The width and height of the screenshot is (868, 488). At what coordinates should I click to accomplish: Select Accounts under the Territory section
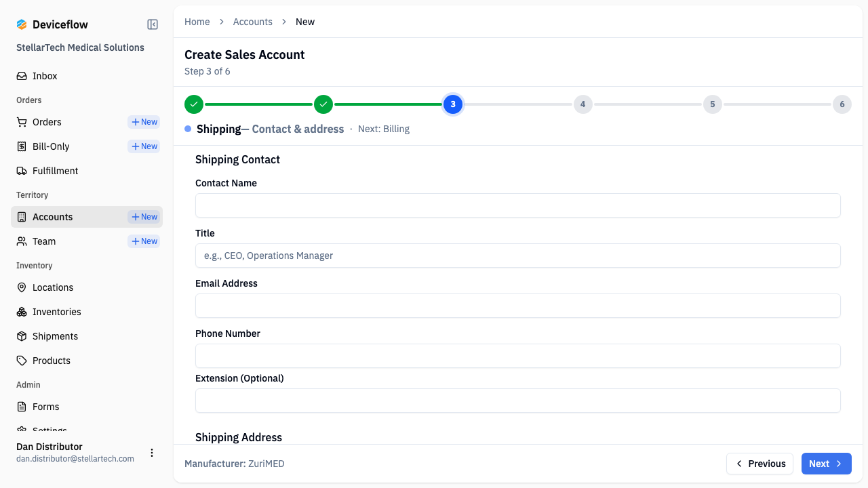(x=53, y=217)
